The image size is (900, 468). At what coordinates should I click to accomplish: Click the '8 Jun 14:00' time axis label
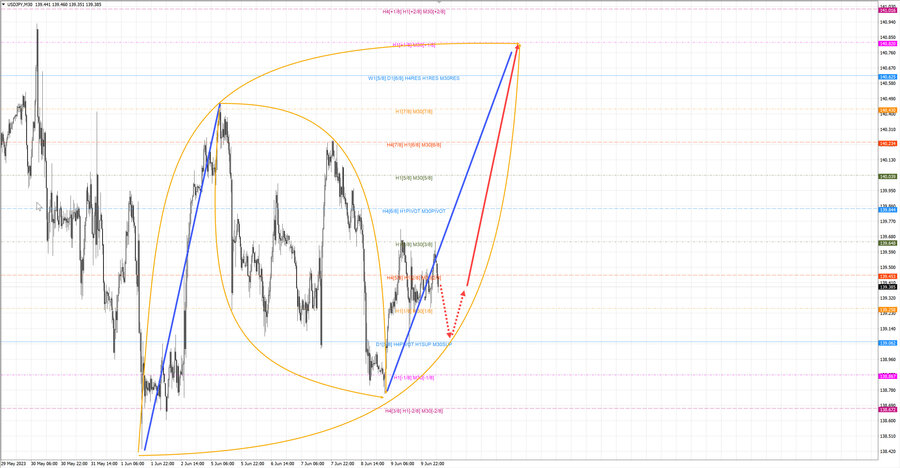coord(371,463)
